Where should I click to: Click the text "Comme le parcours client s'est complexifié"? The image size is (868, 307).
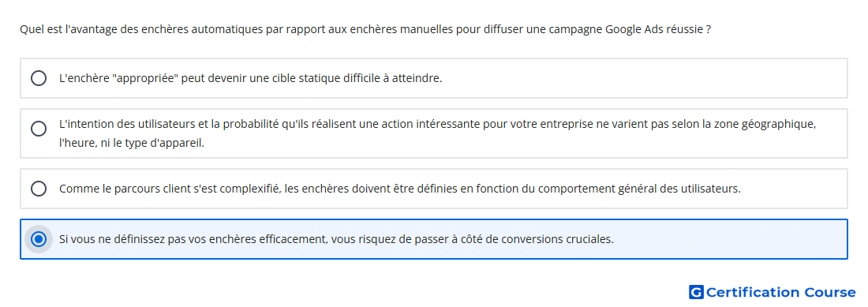point(171,189)
